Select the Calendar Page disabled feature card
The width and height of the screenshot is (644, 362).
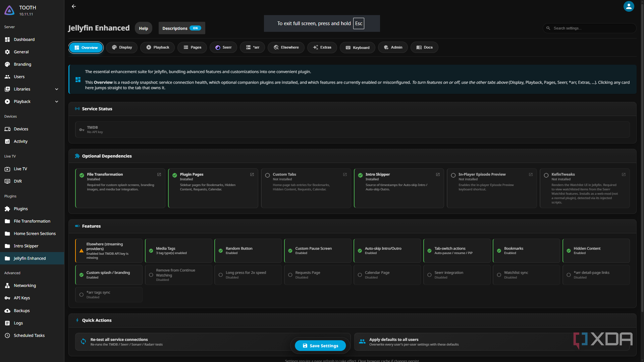click(387, 275)
